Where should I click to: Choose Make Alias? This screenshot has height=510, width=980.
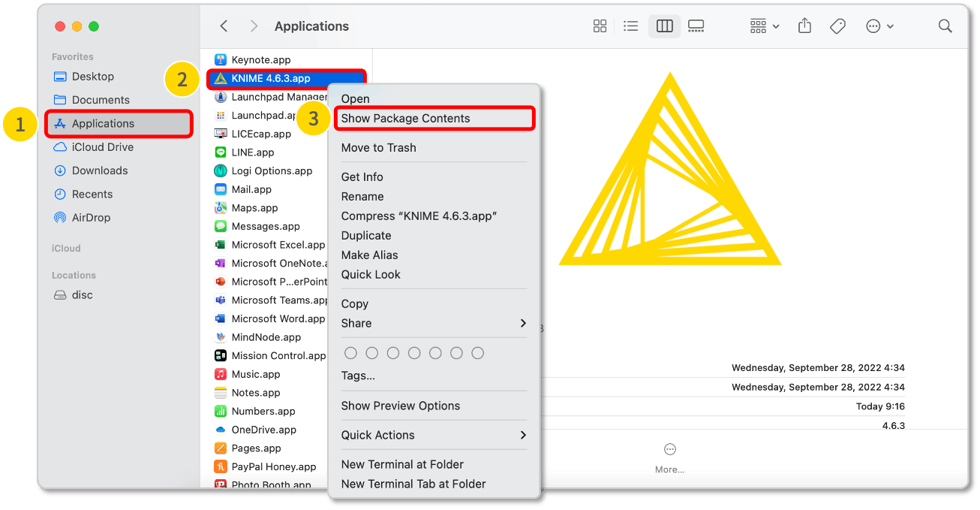369,255
